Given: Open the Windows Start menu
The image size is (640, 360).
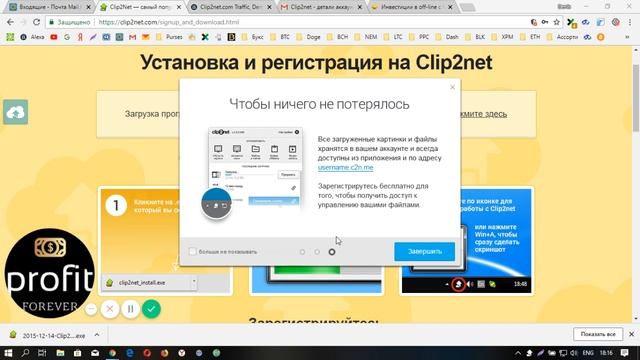Looking at the screenshot, I should [x=8, y=353].
